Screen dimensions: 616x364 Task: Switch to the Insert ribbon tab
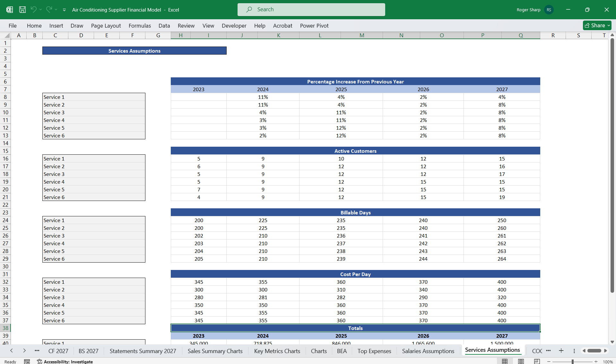coord(56,26)
